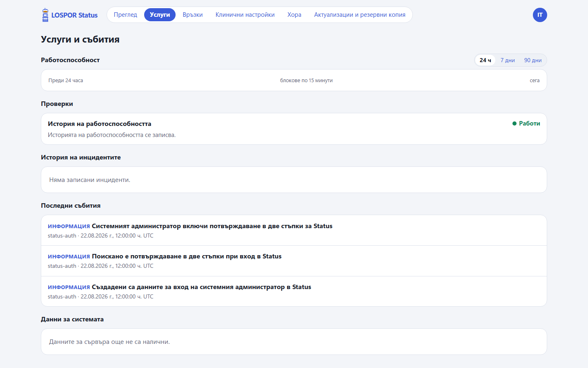588x368 pixels.
Task: Click the История на инцидентите heading
Action: pos(81,157)
